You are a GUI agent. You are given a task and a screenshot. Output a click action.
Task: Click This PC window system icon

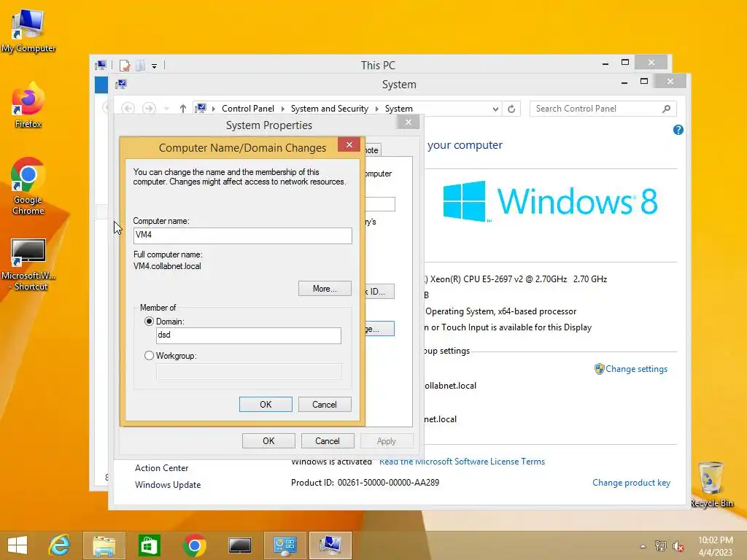(101, 65)
